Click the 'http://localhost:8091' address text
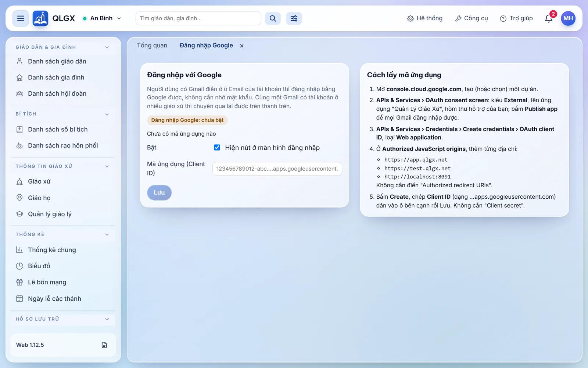The width and height of the screenshot is (588, 368). (x=417, y=177)
